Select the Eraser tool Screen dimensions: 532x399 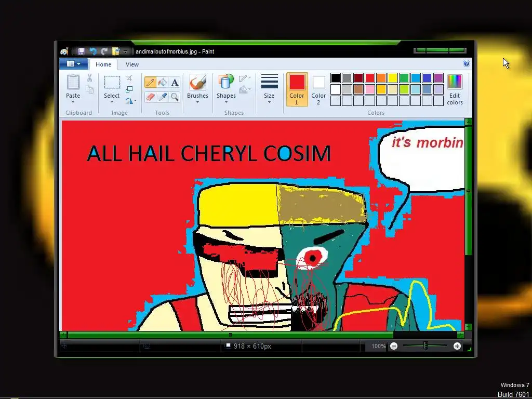[150, 97]
